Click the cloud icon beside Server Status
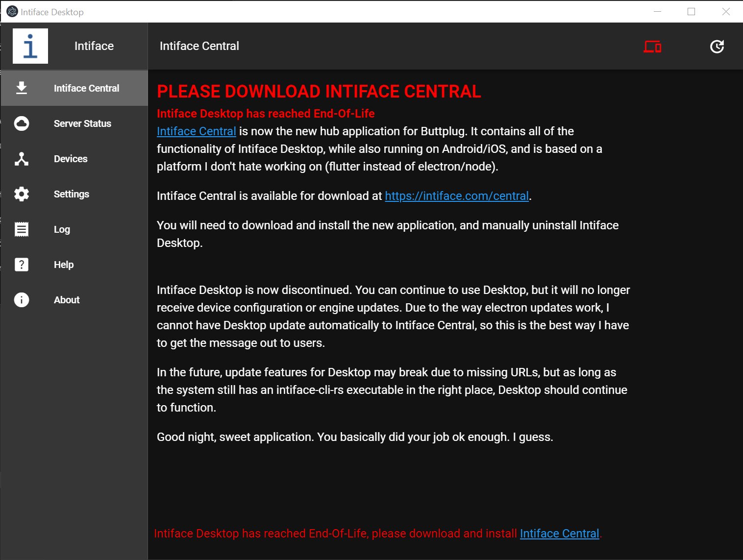Viewport: 743px width, 560px height. tap(22, 123)
